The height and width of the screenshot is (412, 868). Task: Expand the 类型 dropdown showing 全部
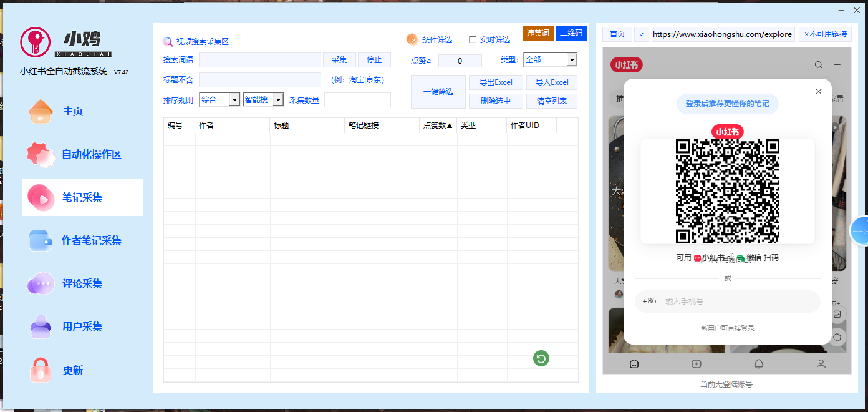click(571, 60)
